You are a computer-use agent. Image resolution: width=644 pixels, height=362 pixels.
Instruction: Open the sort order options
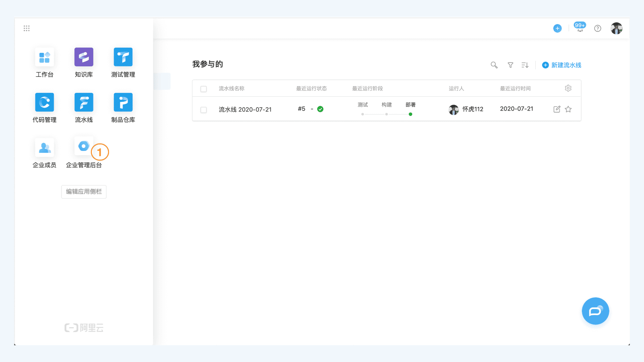(x=525, y=65)
